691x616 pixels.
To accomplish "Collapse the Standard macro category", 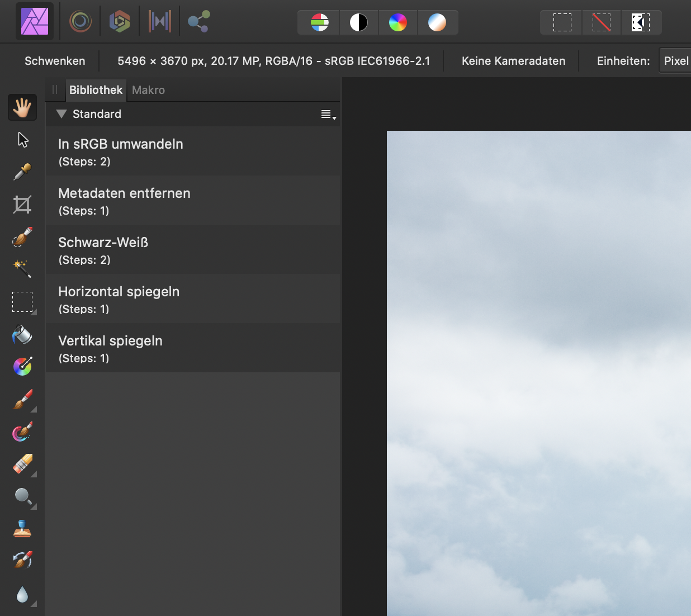I will (61, 114).
